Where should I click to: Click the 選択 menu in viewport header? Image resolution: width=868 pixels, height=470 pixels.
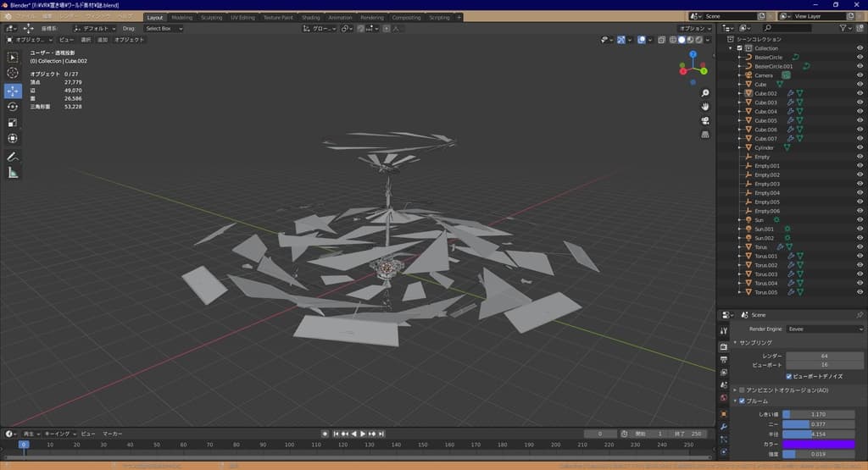(86, 40)
